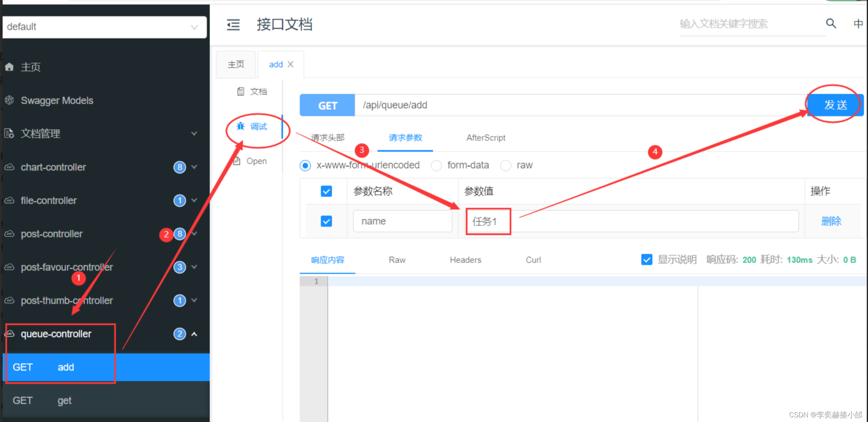This screenshot has height=422, width=868.
Task: Expand the 文档管理 menu chevron
Action: click(x=194, y=133)
